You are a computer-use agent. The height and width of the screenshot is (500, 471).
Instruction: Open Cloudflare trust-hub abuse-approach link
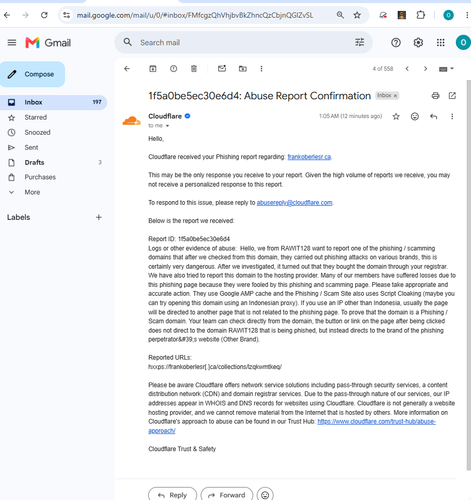376,422
